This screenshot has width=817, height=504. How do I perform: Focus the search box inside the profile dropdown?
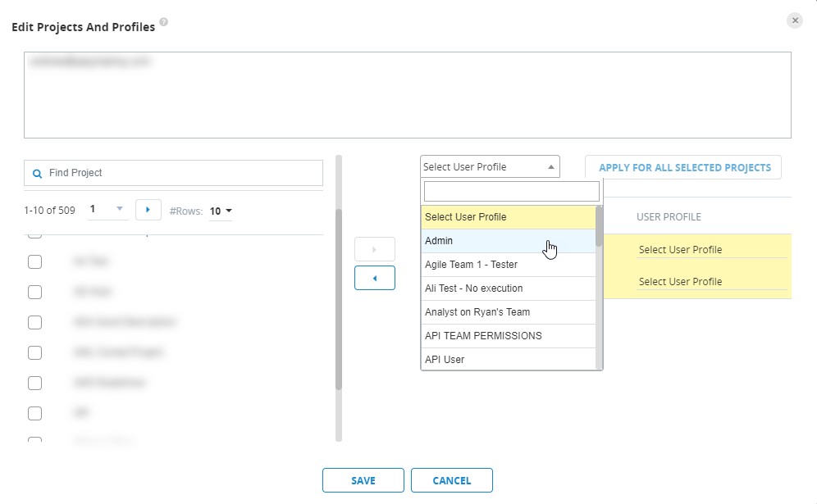point(511,192)
